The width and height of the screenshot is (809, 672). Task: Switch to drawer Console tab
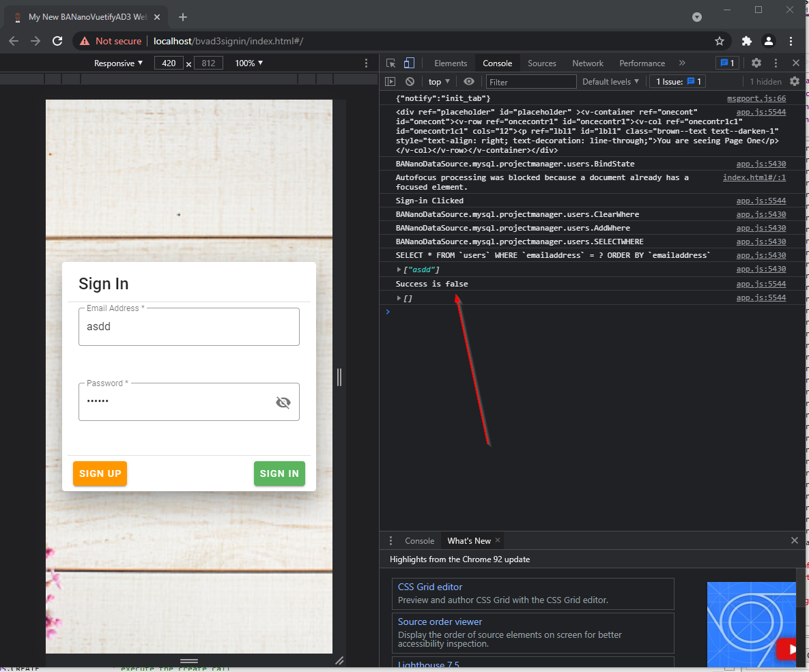419,540
